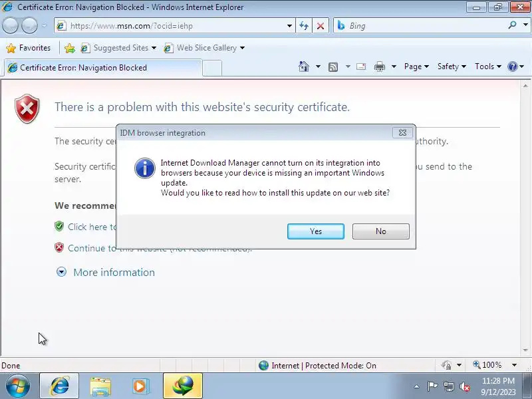This screenshot has height=399, width=532.
Task: Open Web Slice Gallery dropdown
Action: click(242, 48)
